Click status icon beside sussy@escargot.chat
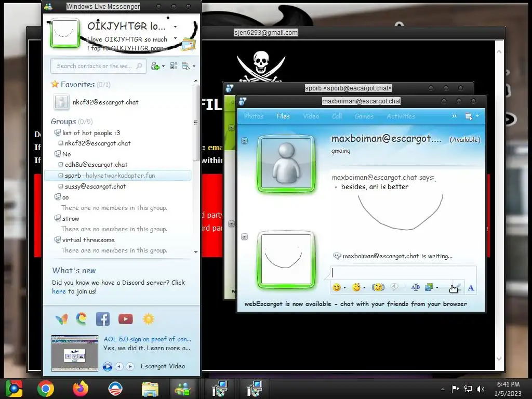Screen dimensions: 532x399 (x=61, y=186)
